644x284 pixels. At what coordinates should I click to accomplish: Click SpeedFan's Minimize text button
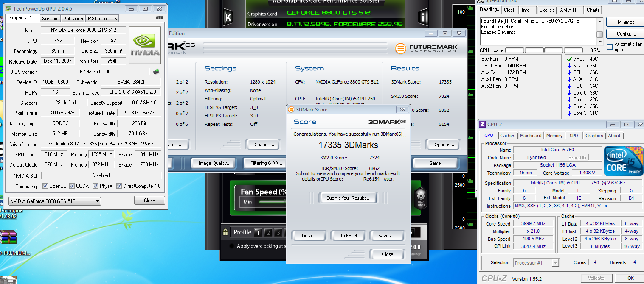tap(626, 22)
